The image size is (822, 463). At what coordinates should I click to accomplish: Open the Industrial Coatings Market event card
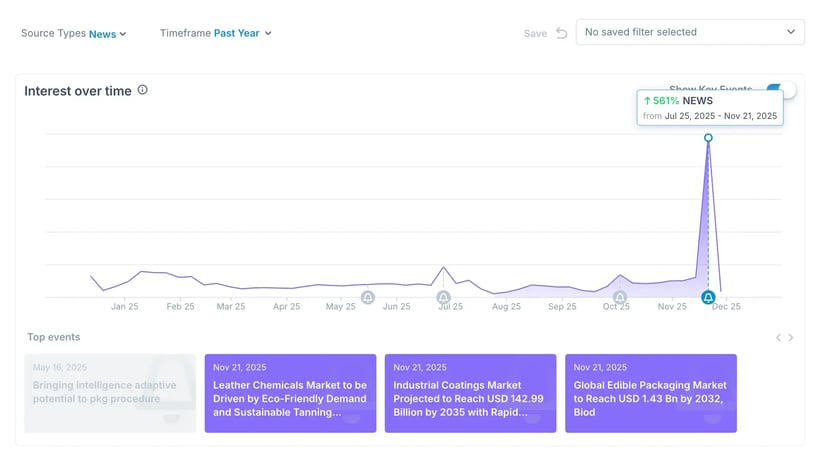point(471,393)
